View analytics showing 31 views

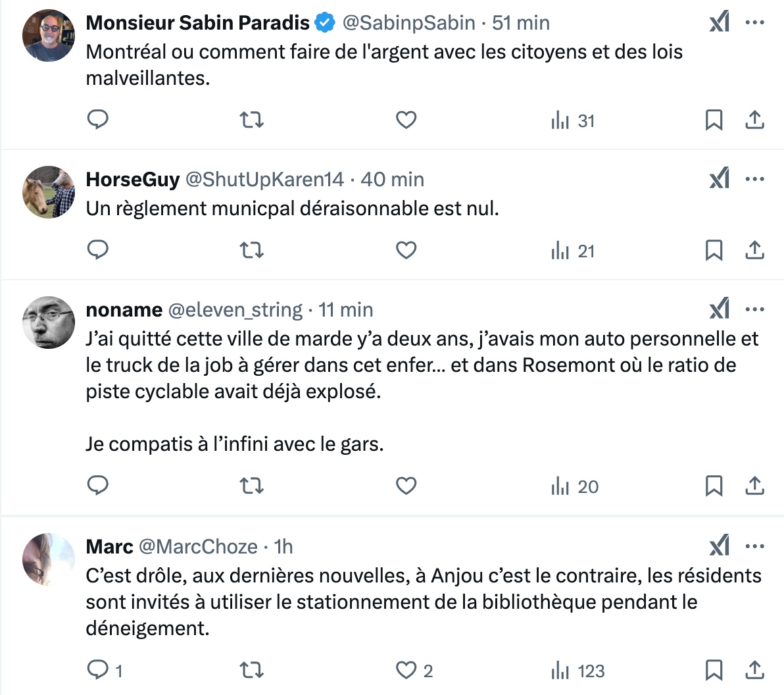coord(572,120)
